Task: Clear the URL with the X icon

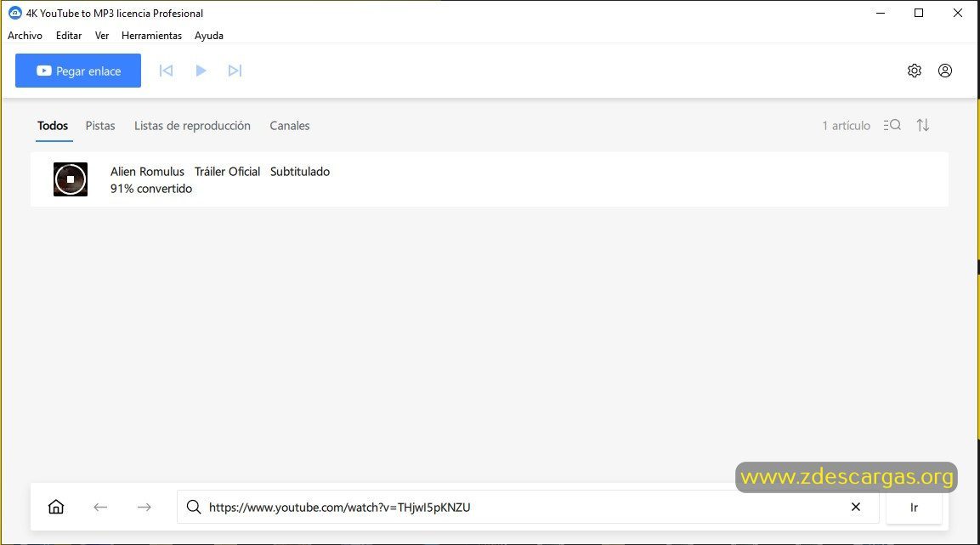Action: (856, 507)
